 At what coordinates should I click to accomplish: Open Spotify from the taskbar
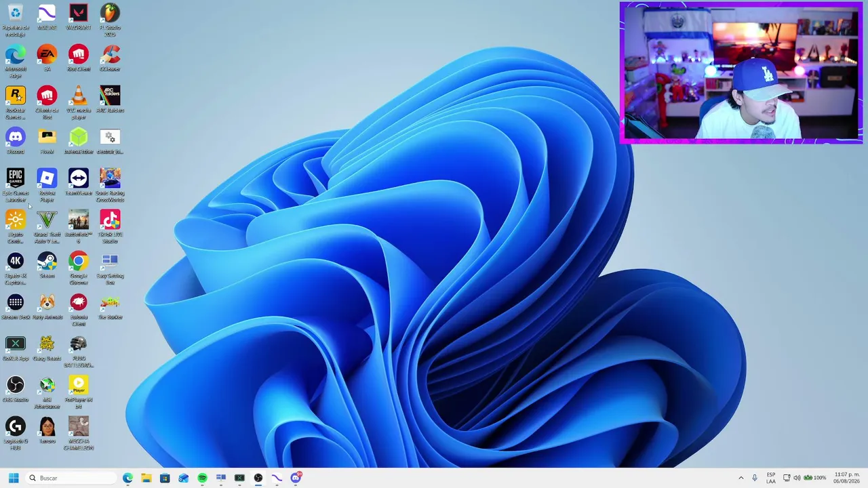tap(202, 478)
